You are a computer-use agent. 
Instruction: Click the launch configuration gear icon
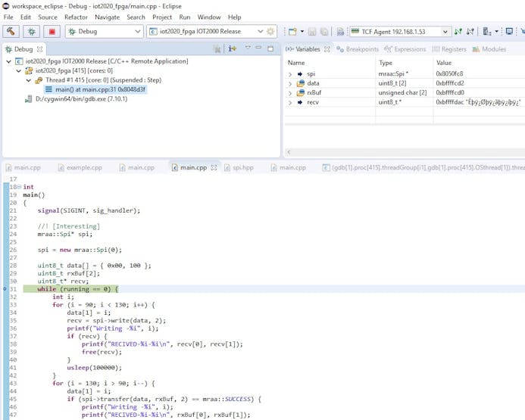point(271,32)
